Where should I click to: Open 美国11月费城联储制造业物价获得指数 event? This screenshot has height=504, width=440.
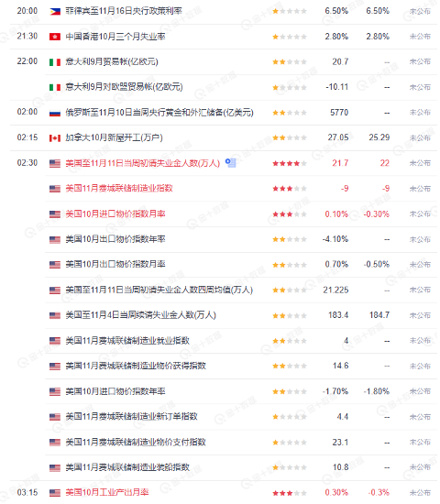136,366
